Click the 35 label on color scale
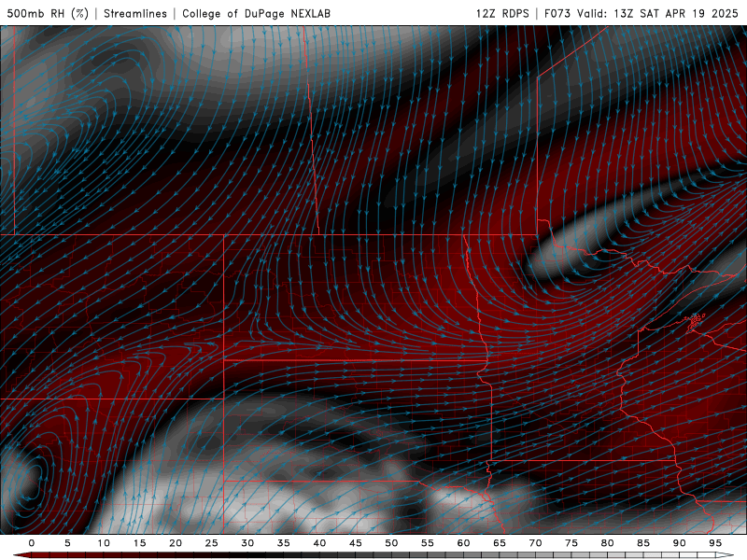 [x=284, y=543]
